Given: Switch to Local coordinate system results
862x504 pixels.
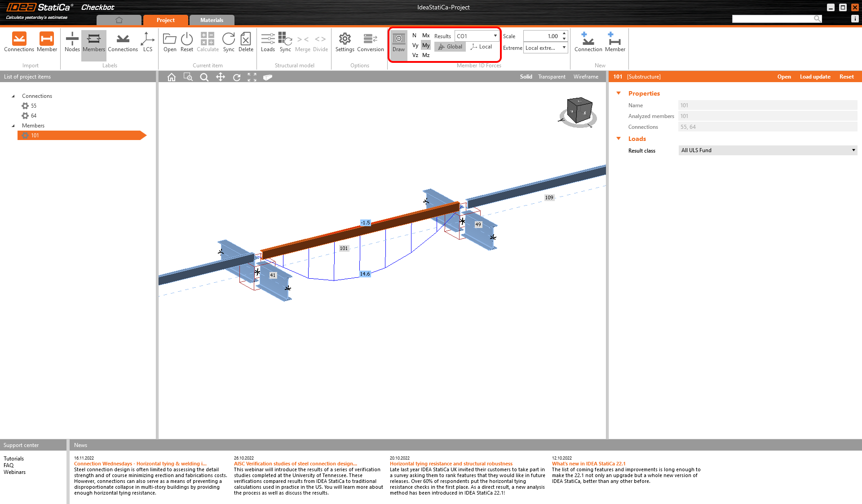Looking at the screenshot, I should pyautogui.click(x=481, y=47).
